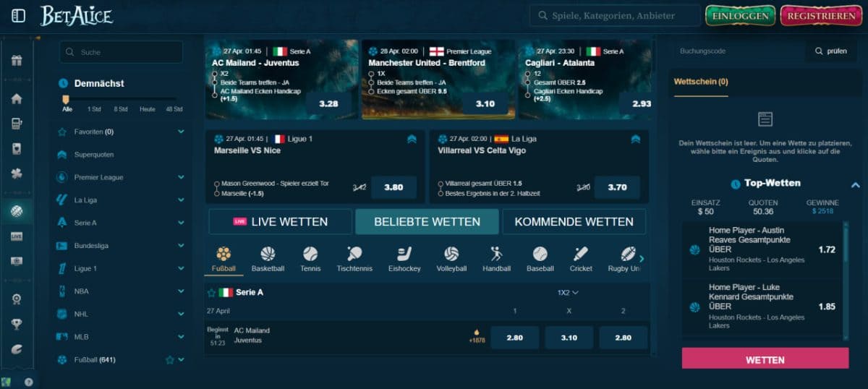Select 3.80 odds for Marseille VS Nice
Viewport: 868px width, 389px height.
coord(393,187)
